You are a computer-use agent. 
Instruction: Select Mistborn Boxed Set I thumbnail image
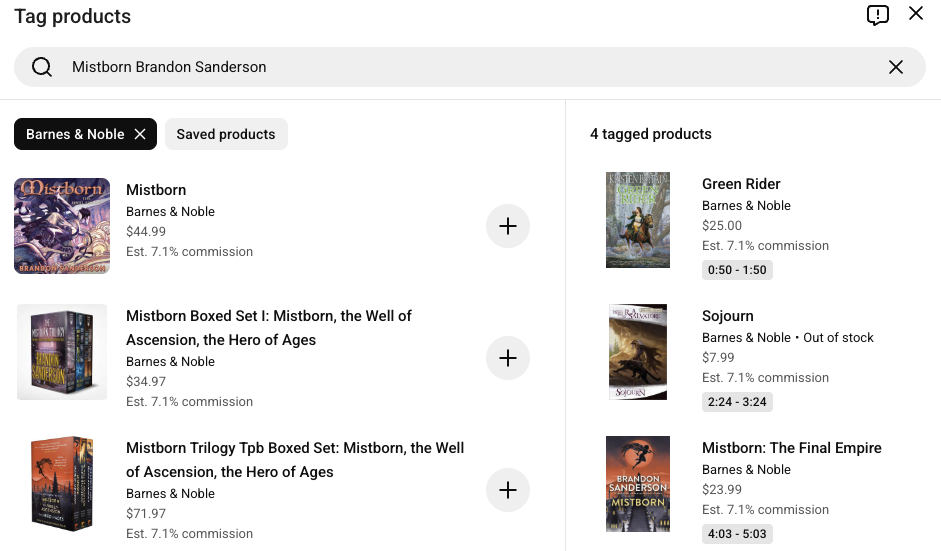[x=62, y=352]
